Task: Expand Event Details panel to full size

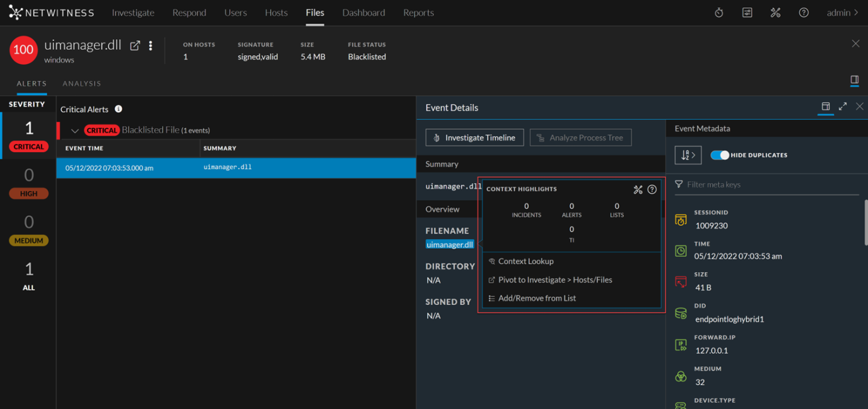Action: pos(843,107)
